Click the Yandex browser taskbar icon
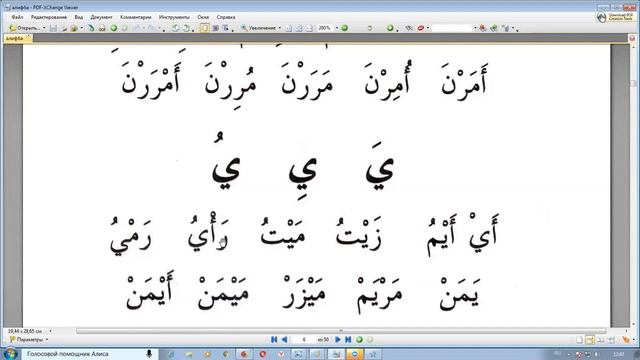The width and height of the screenshot is (640, 360). click(281, 354)
